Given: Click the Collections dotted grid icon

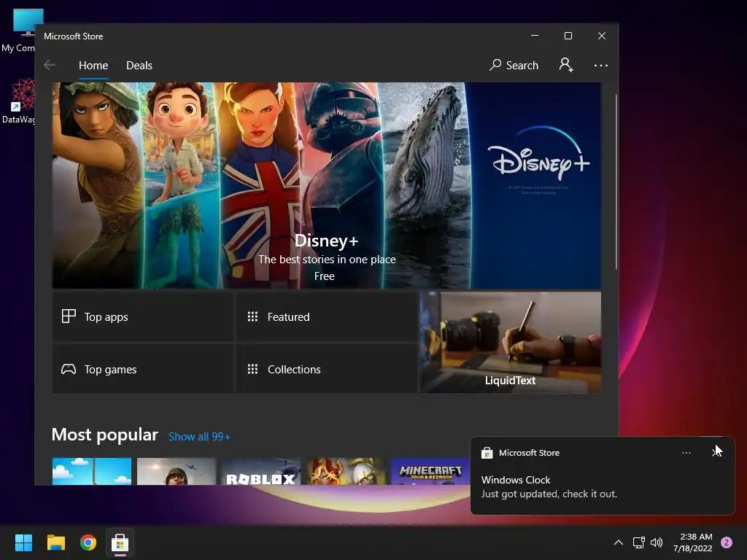Looking at the screenshot, I should 252,369.
